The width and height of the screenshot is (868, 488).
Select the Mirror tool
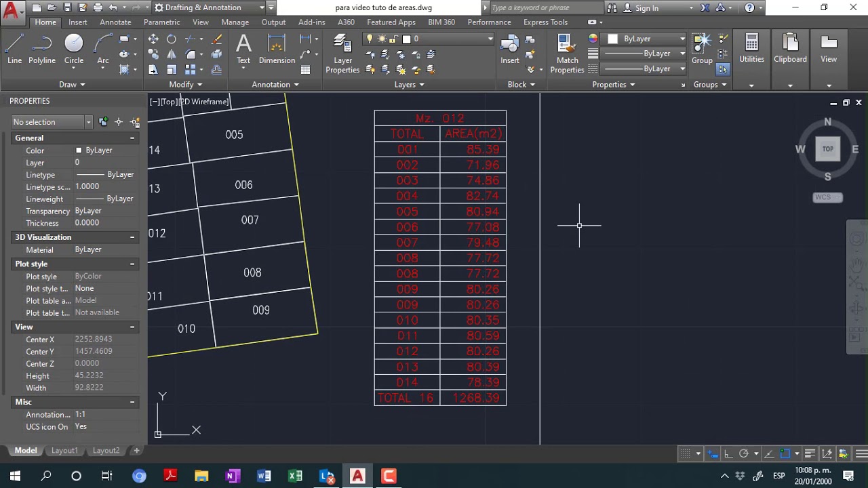coord(172,54)
